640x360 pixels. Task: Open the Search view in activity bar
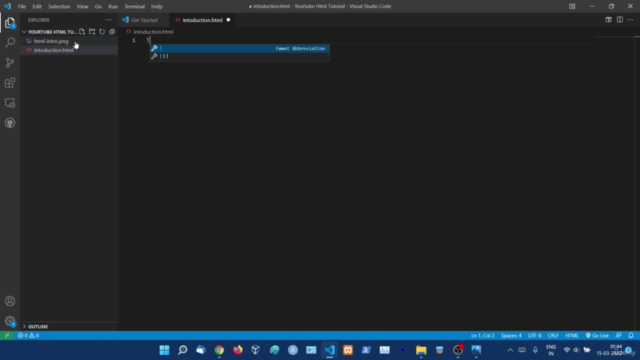10,42
